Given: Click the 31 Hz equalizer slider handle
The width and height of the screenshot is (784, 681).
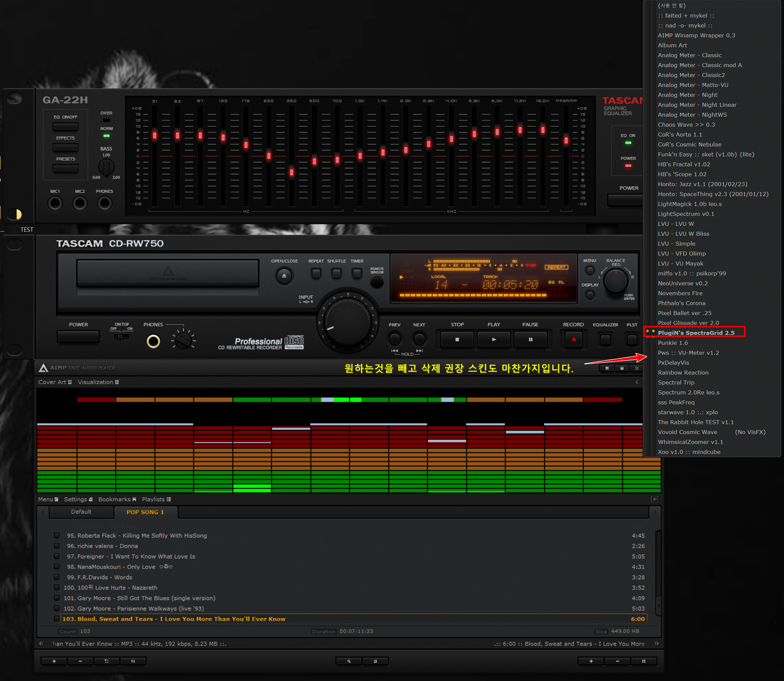Looking at the screenshot, I should click(155, 135).
